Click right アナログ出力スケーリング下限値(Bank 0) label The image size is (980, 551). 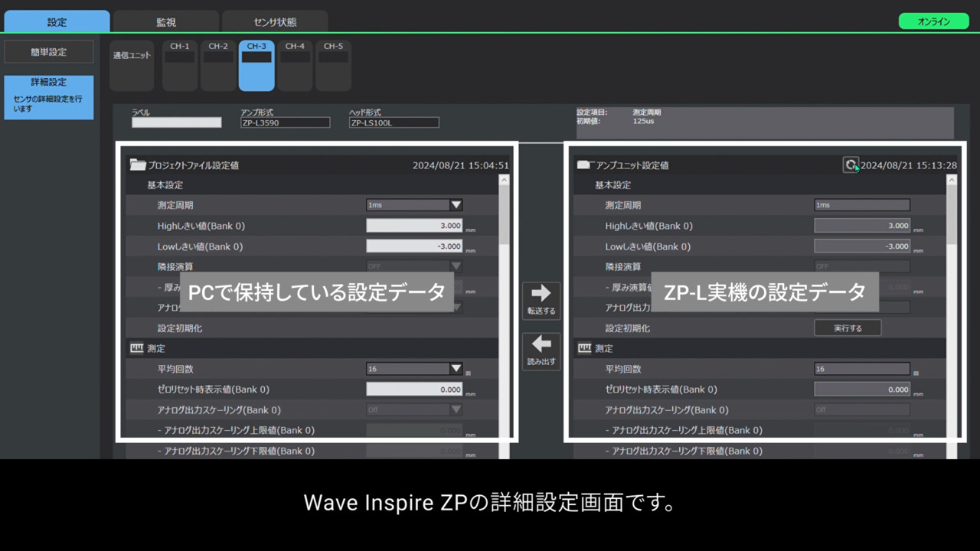coord(684,451)
